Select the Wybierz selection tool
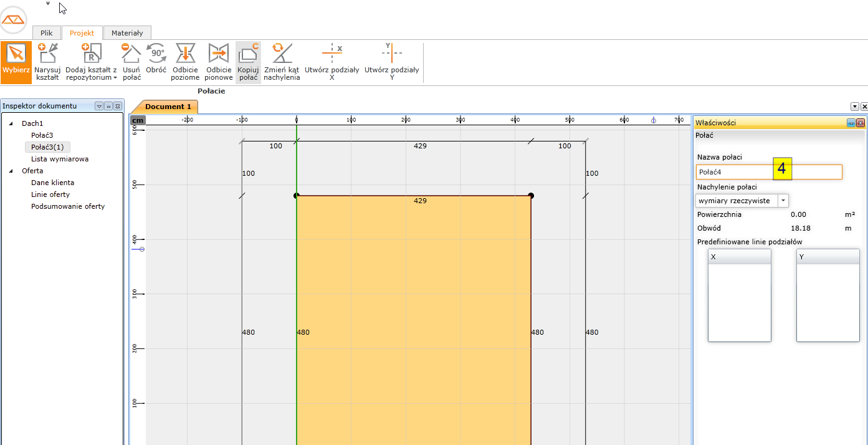Image resolution: width=868 pixels, height=445 pixels. coord(16,62)
